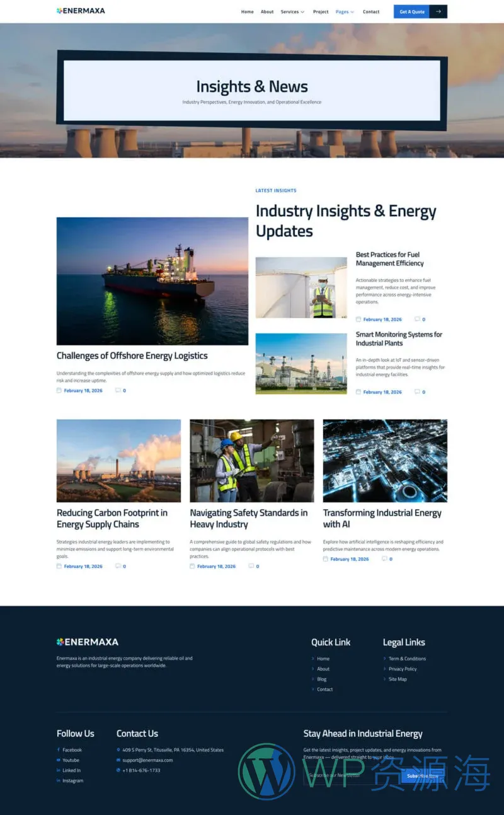The height and width of the screenshot is (815, 504).
Task: Click the support@enermaxa.com email address
Action: (x=147, y=760)
